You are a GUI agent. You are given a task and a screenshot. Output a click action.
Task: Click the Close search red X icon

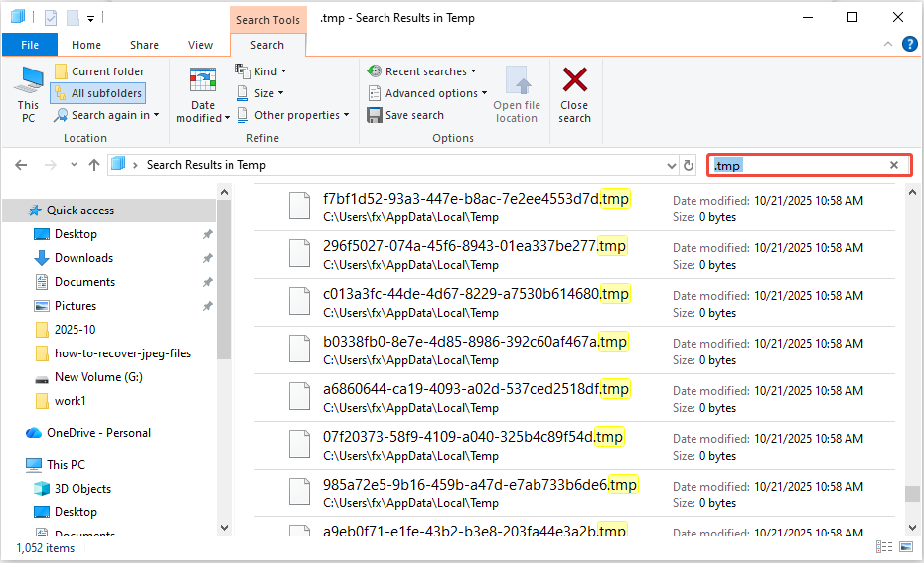tap(574, 81)
